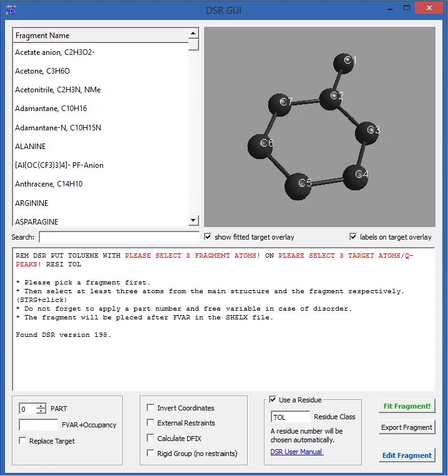The width and height of the screenshot is (448, 476).
Task: Select the C1 atom in the 3D viewer
Action: [x=344, y=63]
